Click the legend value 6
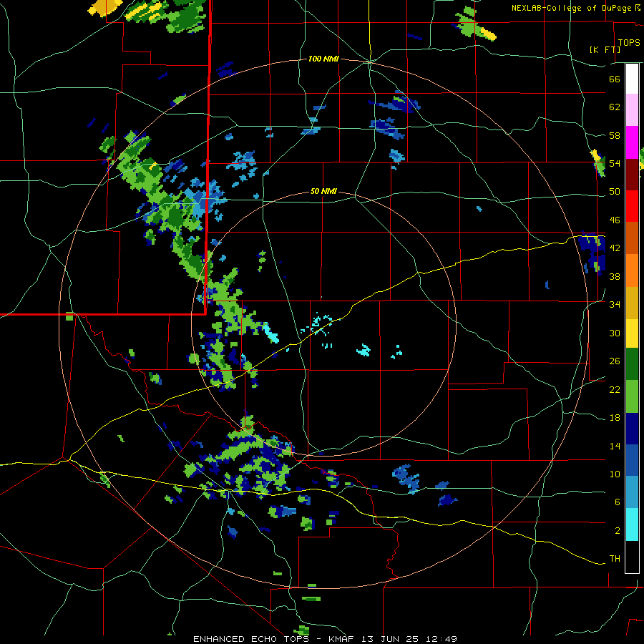644x644 pixels. [618, 502]
